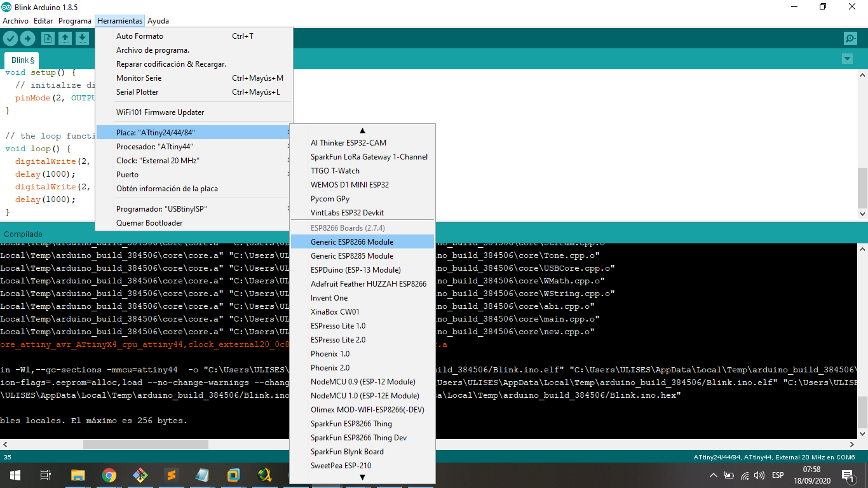868x488 pixels.
Task: Click the Save sketch toolbar icon
Action: tap(82, 39)
